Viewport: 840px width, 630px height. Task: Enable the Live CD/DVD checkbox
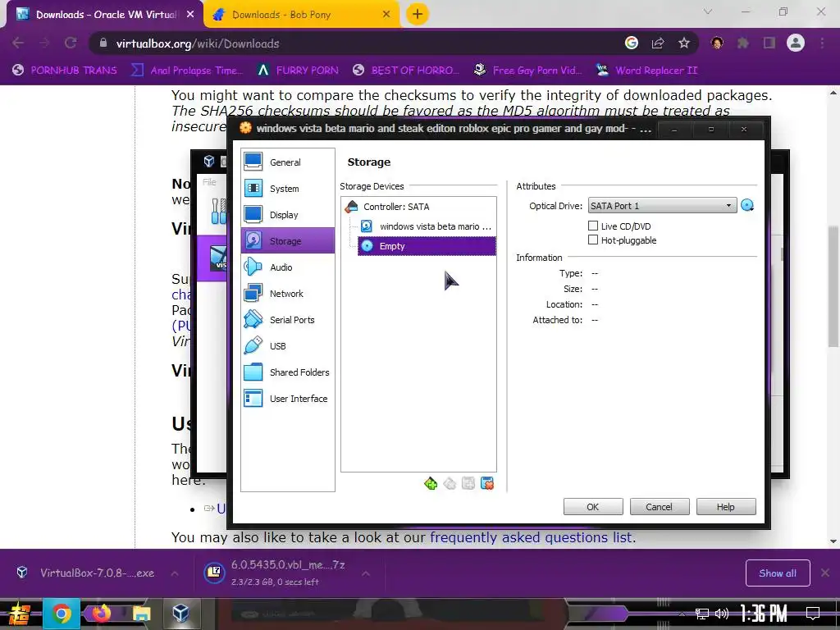pos(593,226)
